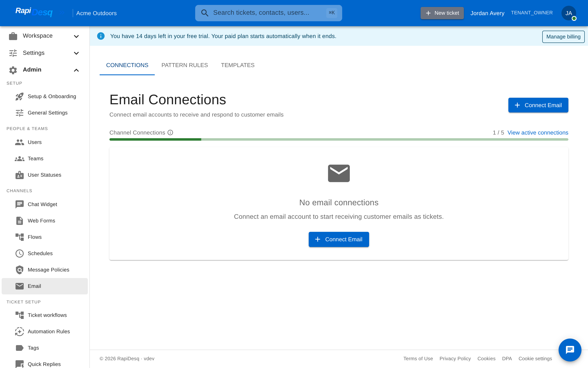Open the DPA footer link
The height and width of the screenshot is (368, 588).
[507, 359]
